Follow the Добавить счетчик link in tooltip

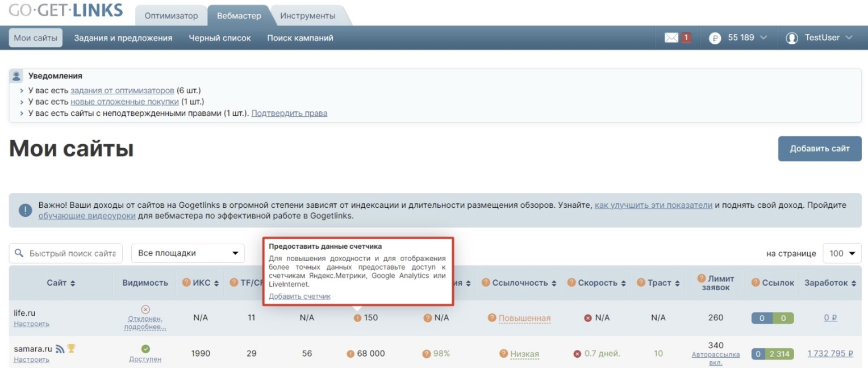point(299,296)
